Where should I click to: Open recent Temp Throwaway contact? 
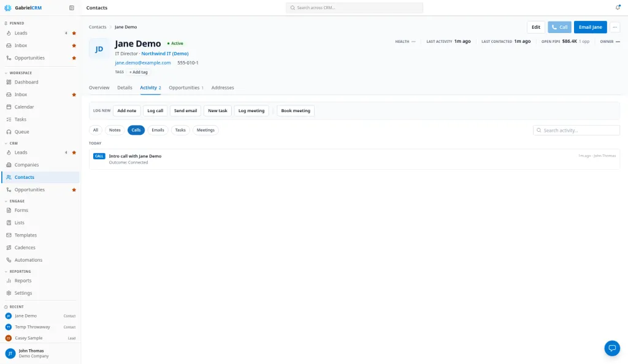tap(40, 327)
